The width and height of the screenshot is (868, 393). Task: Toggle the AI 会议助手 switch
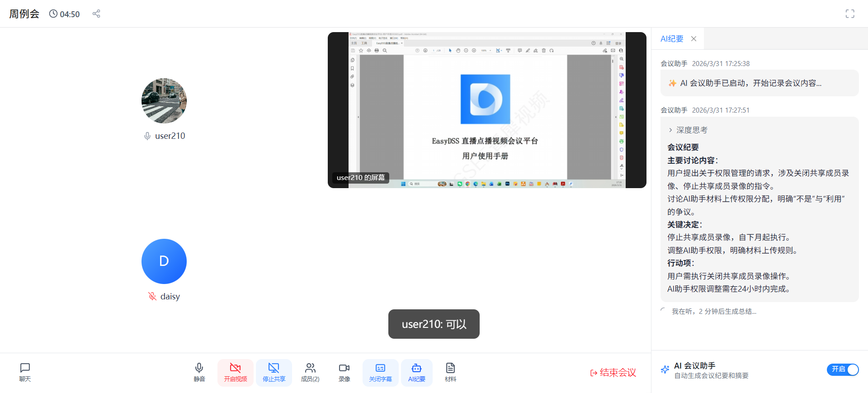click(x=843, y=369)
